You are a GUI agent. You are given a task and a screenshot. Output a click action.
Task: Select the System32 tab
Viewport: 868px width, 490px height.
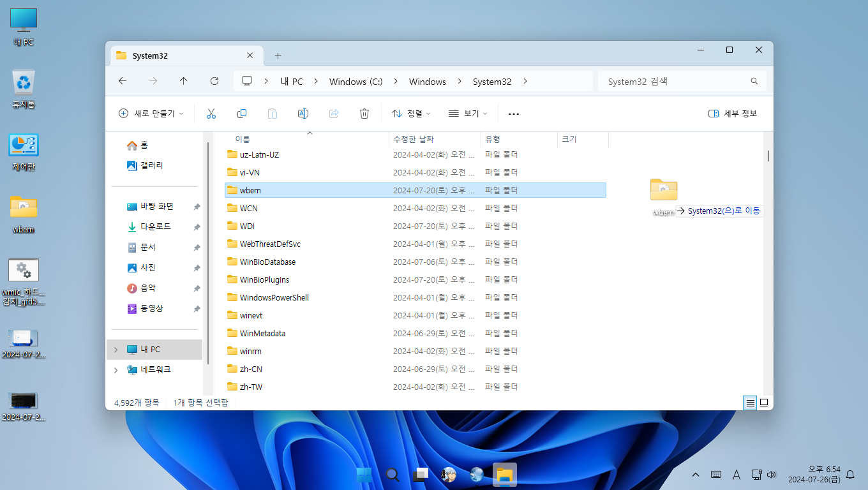click(x=187, y=56)
